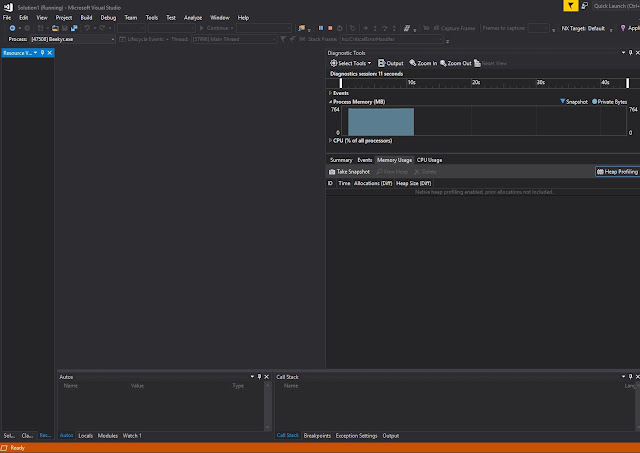This screenshot has width=640, height=453.
Task: Click the Step Over arrow icon
Action: 384,28
